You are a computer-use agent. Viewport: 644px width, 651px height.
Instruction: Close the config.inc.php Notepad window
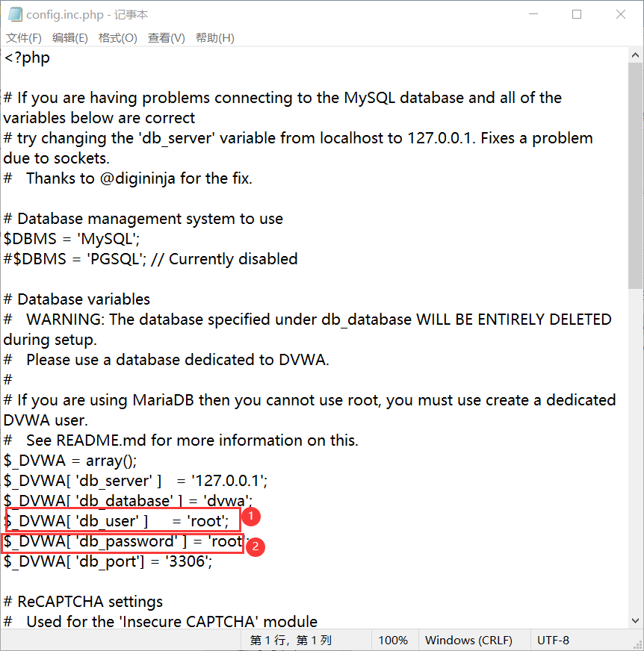(621, 14)
